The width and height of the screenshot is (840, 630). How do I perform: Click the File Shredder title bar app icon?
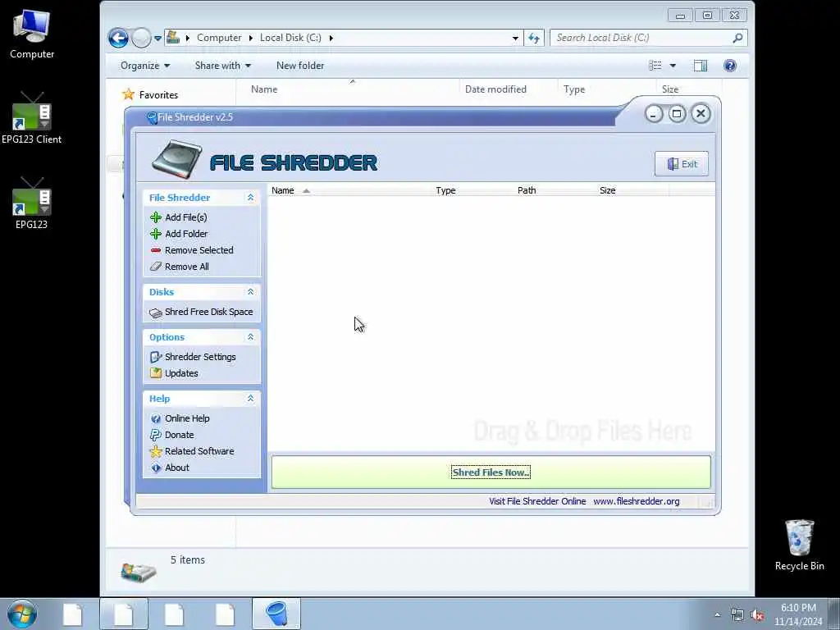(x=152, y=118)
